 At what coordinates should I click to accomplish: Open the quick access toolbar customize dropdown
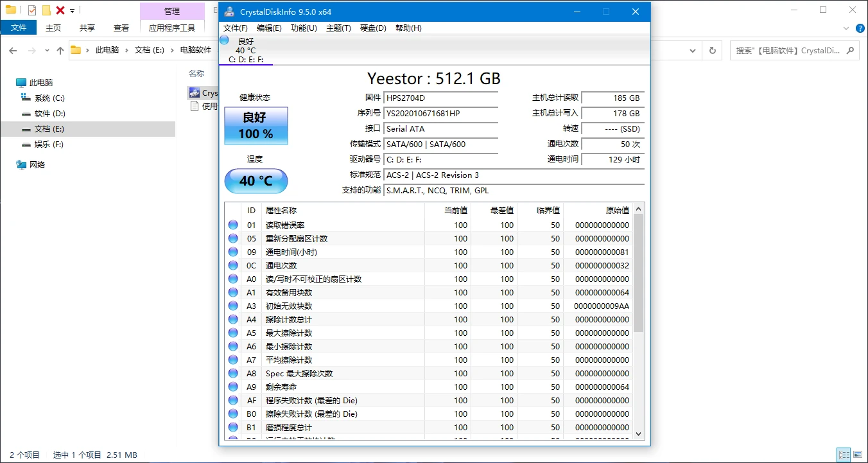tap(73, 11)
